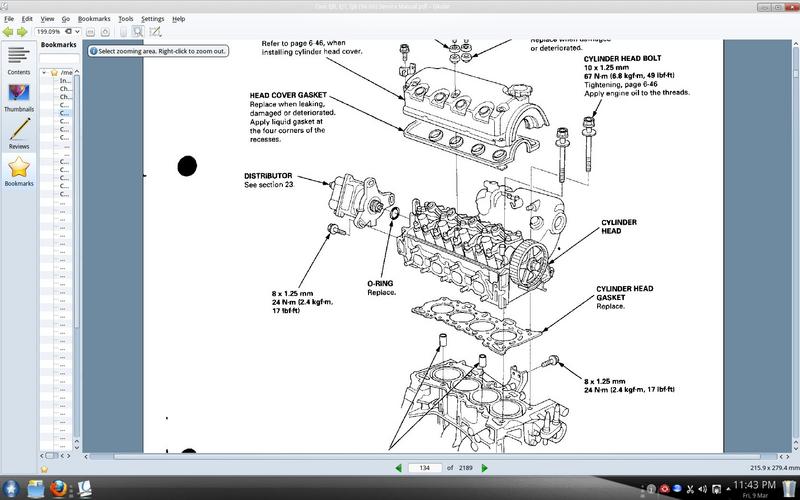The height and width of the screenshot is (500, 800).
Task: Click the clock showing 11:43 PM
Action: [x=761, y=486]
